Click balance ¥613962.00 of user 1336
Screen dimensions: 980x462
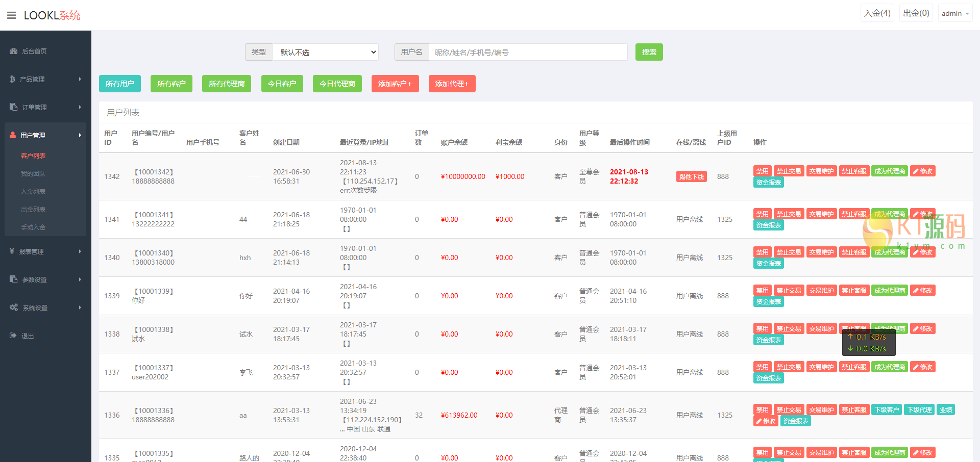(x=459, y=415)
